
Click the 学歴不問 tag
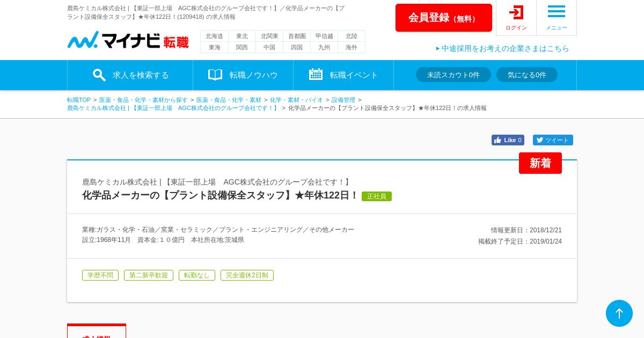[100, 275]
